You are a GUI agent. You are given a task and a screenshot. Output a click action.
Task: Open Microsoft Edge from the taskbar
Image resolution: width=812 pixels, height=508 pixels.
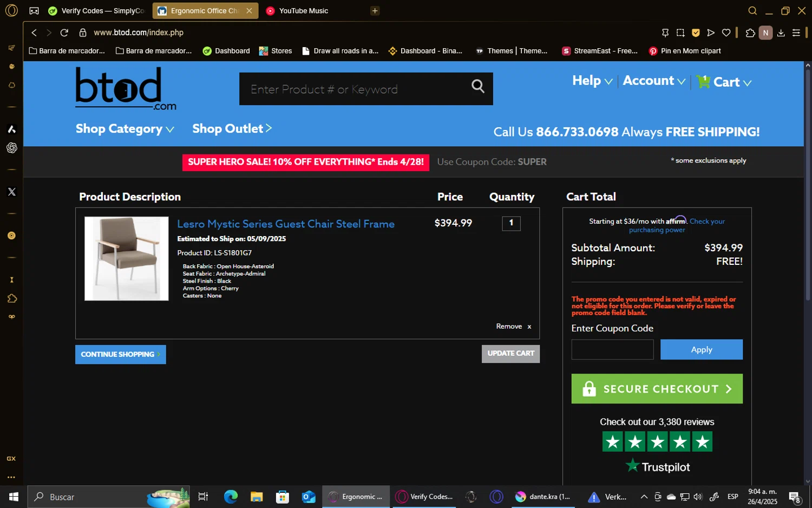point(231,497)
